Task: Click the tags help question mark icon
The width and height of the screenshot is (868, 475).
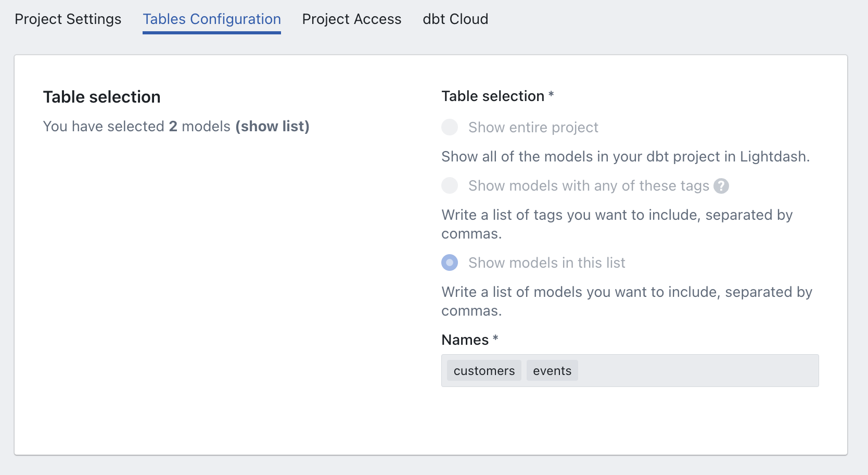Action: (721, 186)
